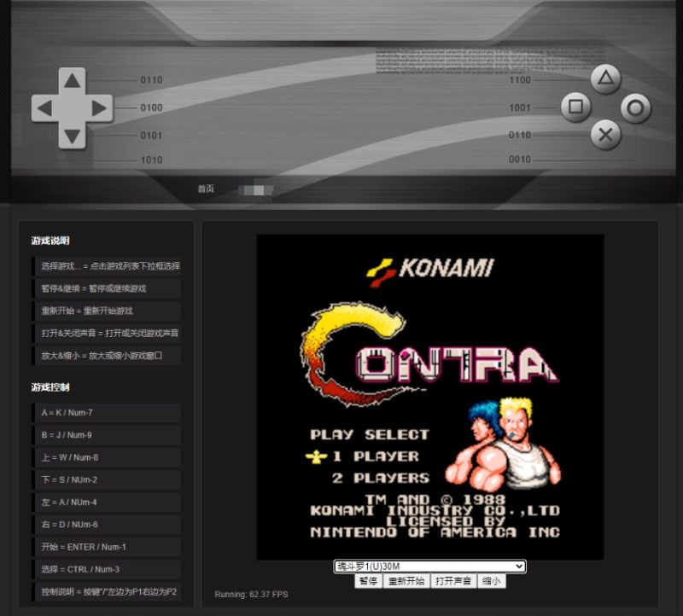Open the game selection dropdown 魂斗罗1(U)30M
The height and width of the screenshot is (616, 683).
(x=429, y=567)
